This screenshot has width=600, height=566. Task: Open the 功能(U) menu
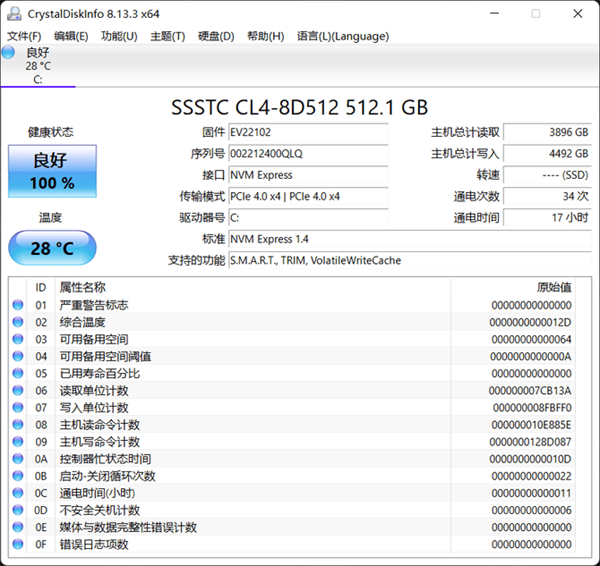(x=119, y=36)
